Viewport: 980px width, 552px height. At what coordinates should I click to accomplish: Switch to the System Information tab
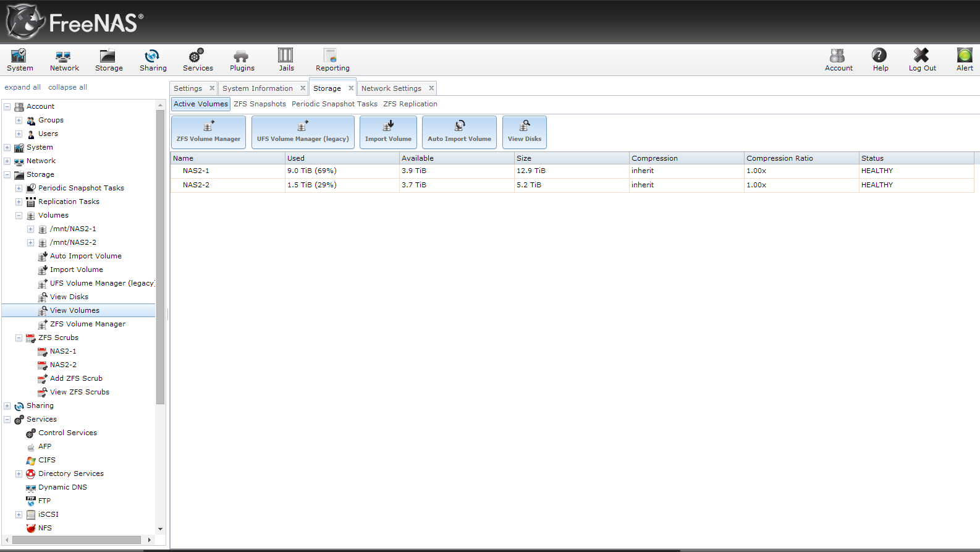pyautogui.click(x=258, y=88)
